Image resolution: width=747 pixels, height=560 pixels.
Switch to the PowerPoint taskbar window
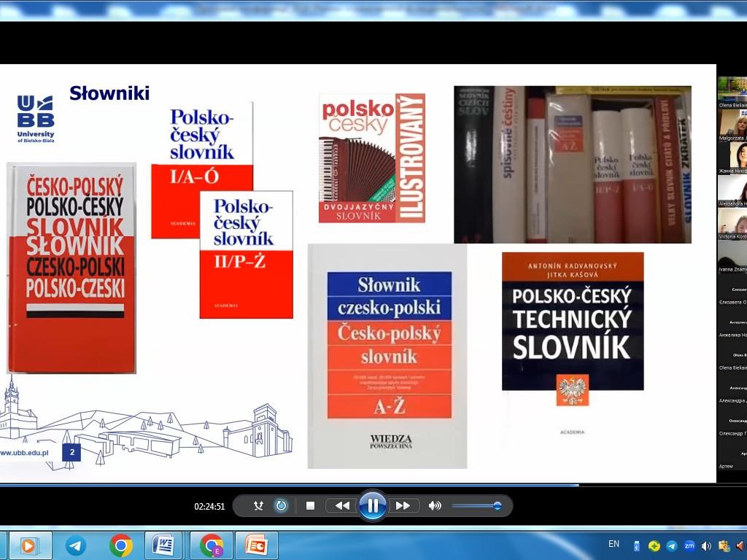point(256,545)
